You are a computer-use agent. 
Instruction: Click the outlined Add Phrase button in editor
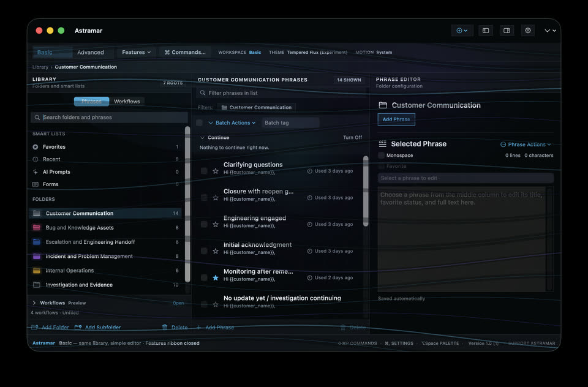pos(396,119)
